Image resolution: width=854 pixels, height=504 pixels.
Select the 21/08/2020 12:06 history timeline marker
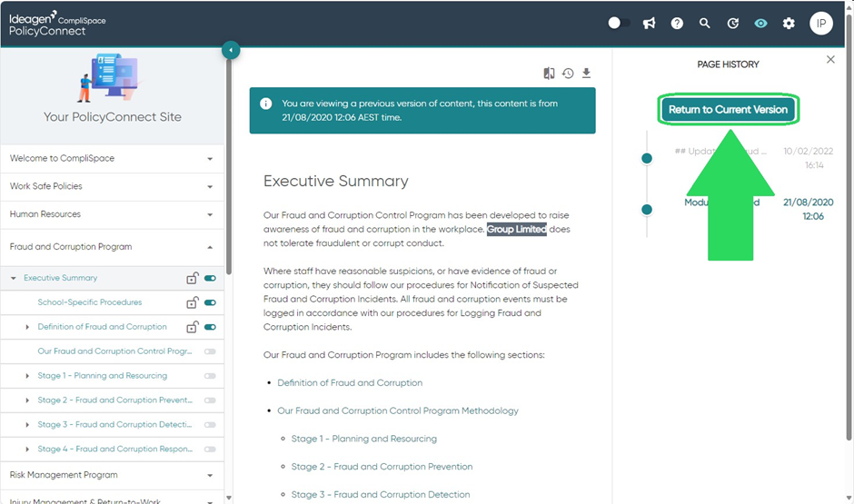pos(647,210)
